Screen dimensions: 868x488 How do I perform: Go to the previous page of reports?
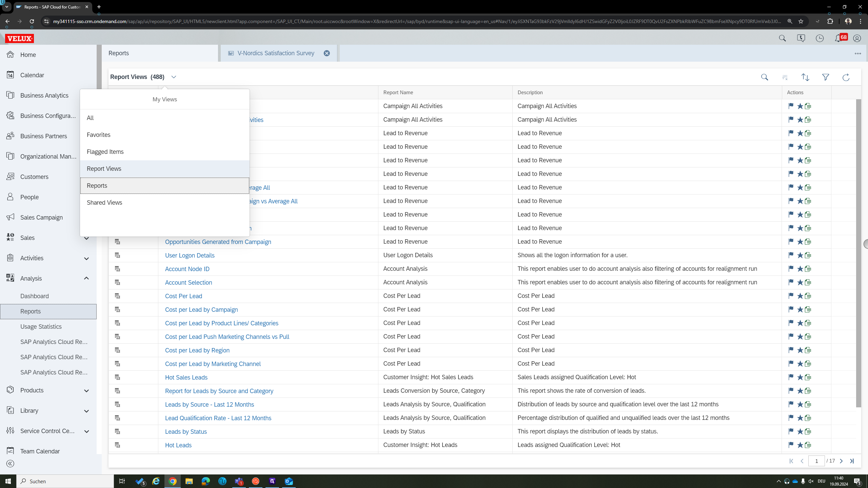(x=802, y=461)
